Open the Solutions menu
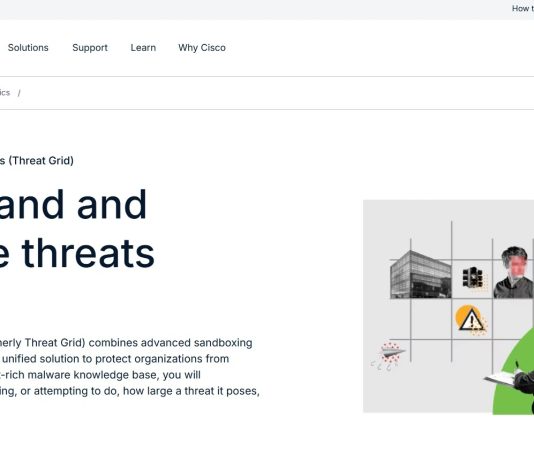534x462 pixels. (x=28, y=48)
